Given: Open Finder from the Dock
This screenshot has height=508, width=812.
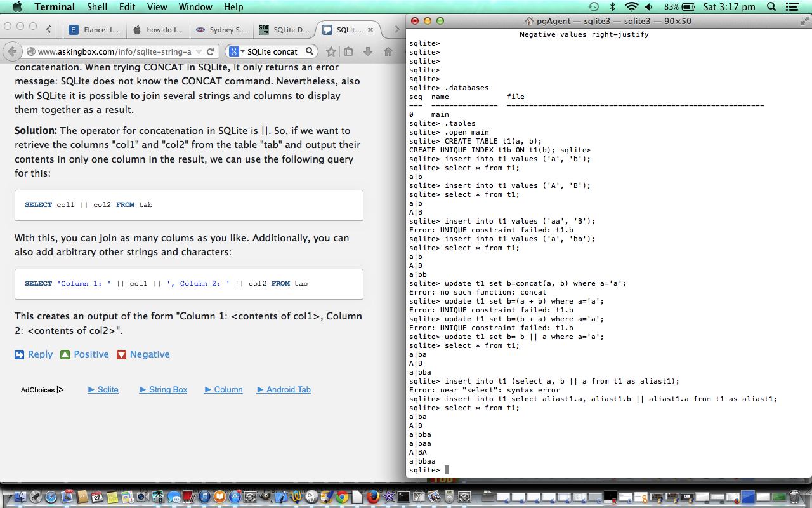Looking at the screenshot, I should tap(21, 497).
